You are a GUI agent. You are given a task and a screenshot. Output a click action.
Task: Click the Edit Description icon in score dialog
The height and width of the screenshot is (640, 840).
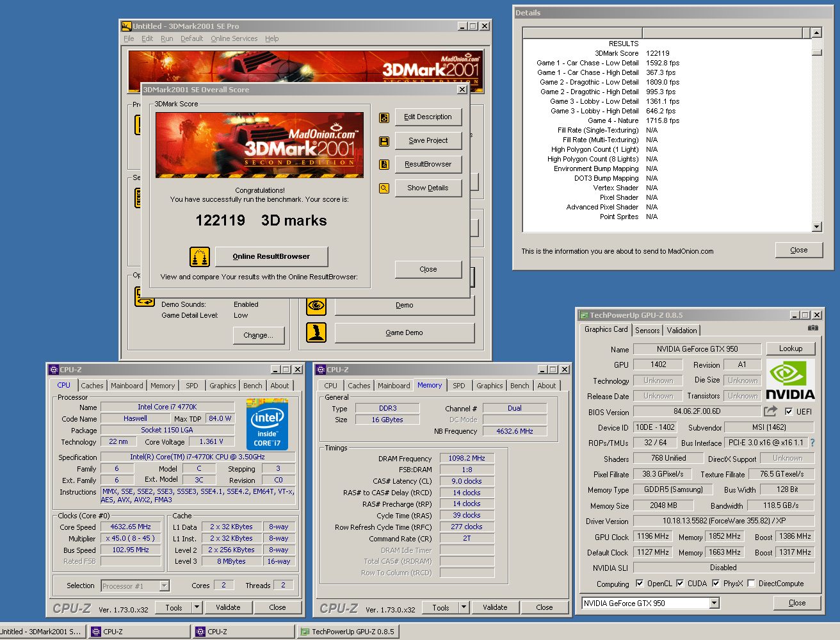click(384, 117)
